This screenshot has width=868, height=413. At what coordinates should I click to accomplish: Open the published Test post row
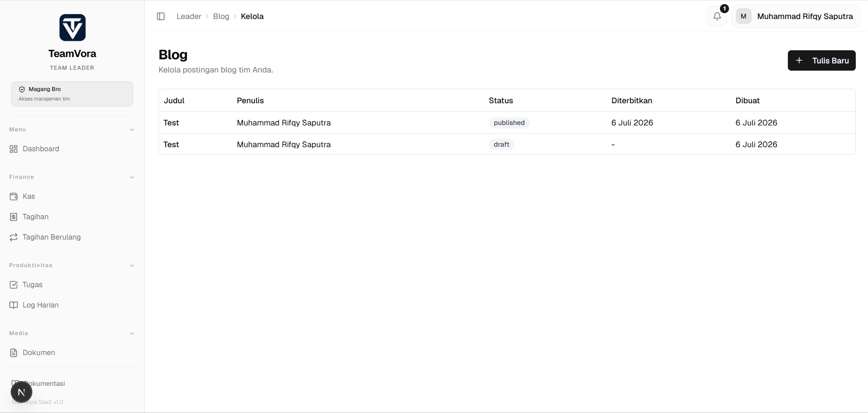pos(507,123)
